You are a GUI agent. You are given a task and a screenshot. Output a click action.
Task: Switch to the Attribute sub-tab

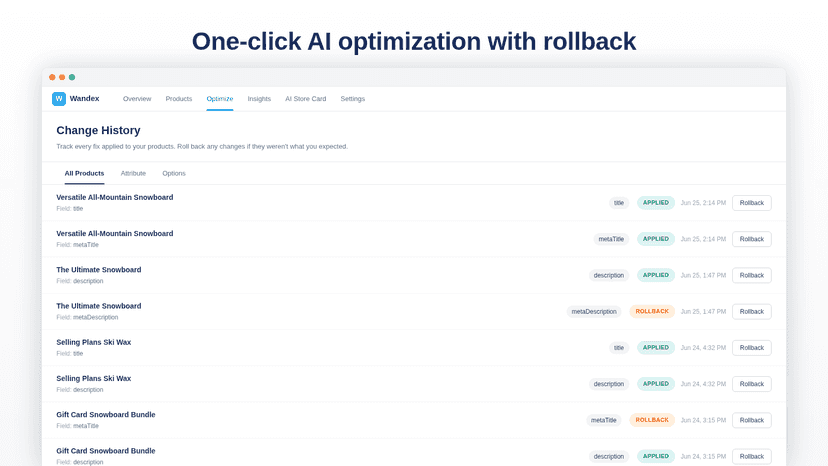[x=133, y=173]
